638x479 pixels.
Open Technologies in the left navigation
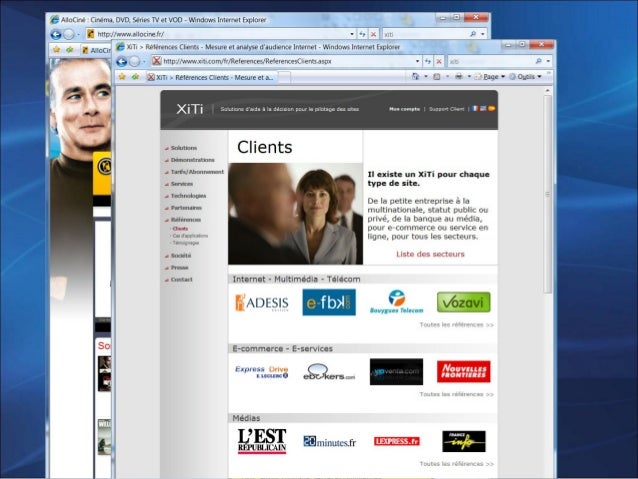[188, 196]
